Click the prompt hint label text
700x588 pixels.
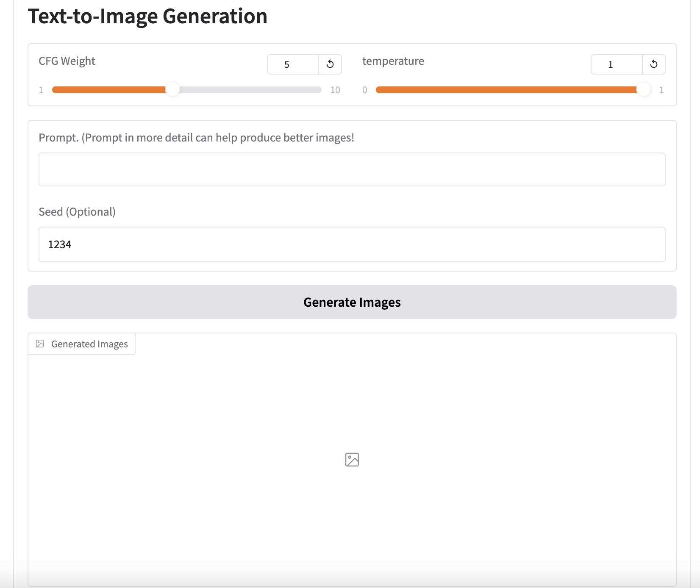[196, 138]
